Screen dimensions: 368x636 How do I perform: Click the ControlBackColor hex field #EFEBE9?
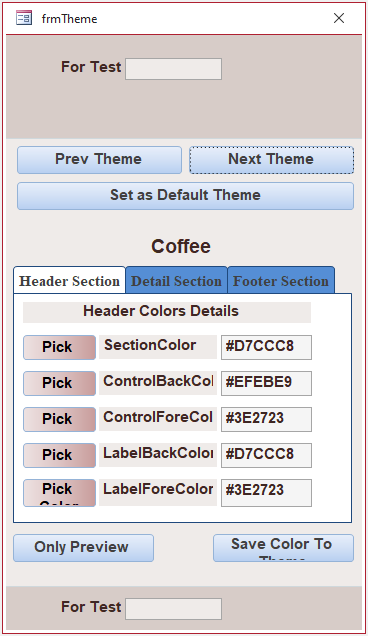pyautogui.click(x=266, y=383)
